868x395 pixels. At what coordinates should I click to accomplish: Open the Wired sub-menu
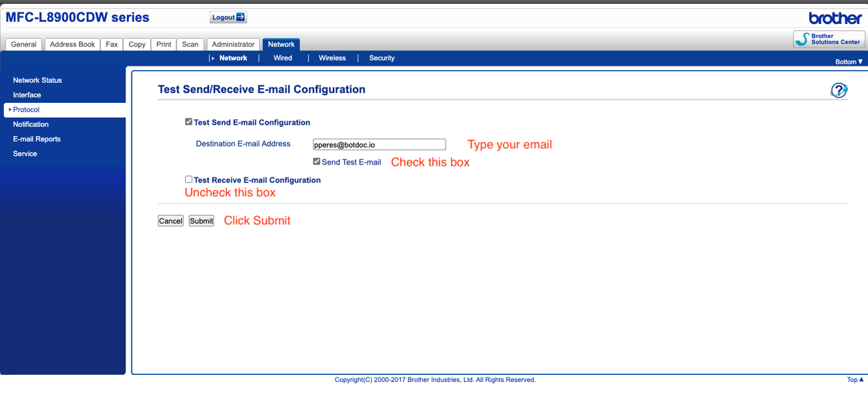[283, 58]
